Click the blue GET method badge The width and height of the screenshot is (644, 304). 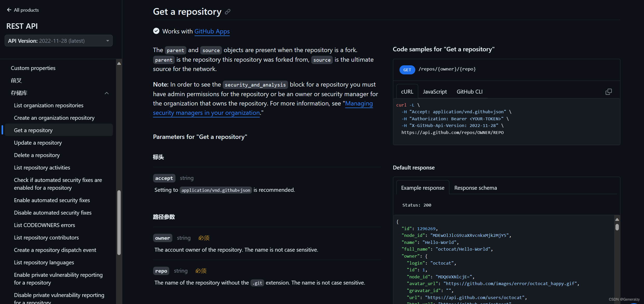(x=407, y=70)
